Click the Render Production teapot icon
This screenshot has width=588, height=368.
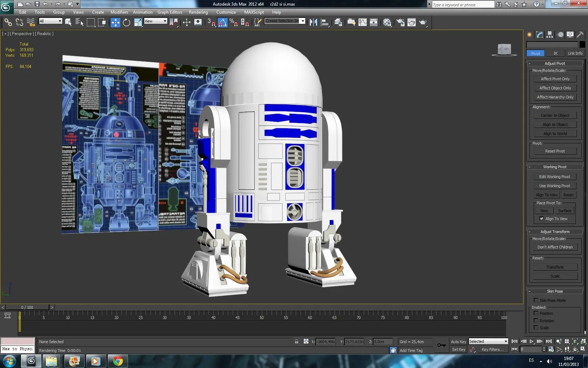pos(423,22)
